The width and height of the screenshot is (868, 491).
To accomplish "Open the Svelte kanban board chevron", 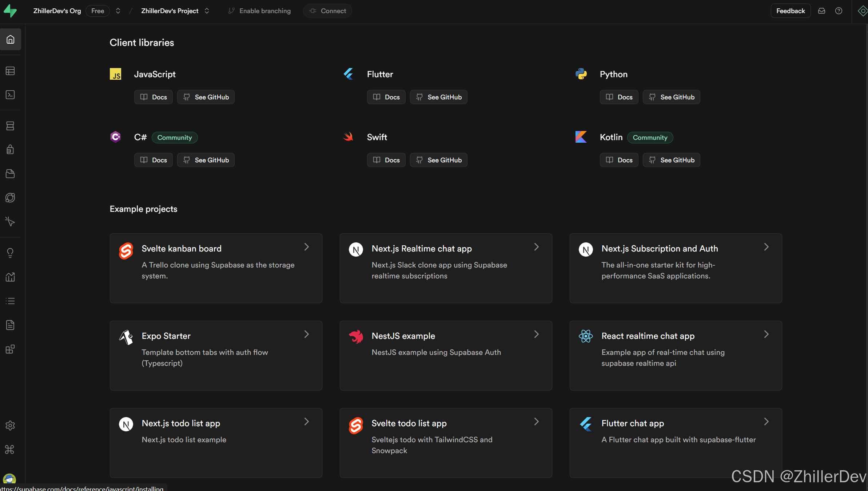I will point(306,247).
